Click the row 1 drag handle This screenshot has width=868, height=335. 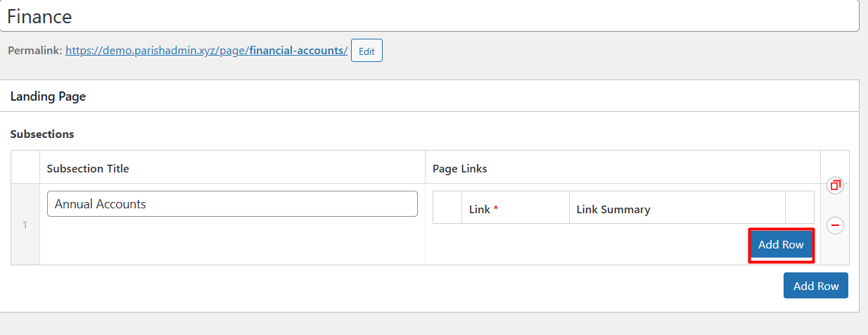[x=25, y=225]
